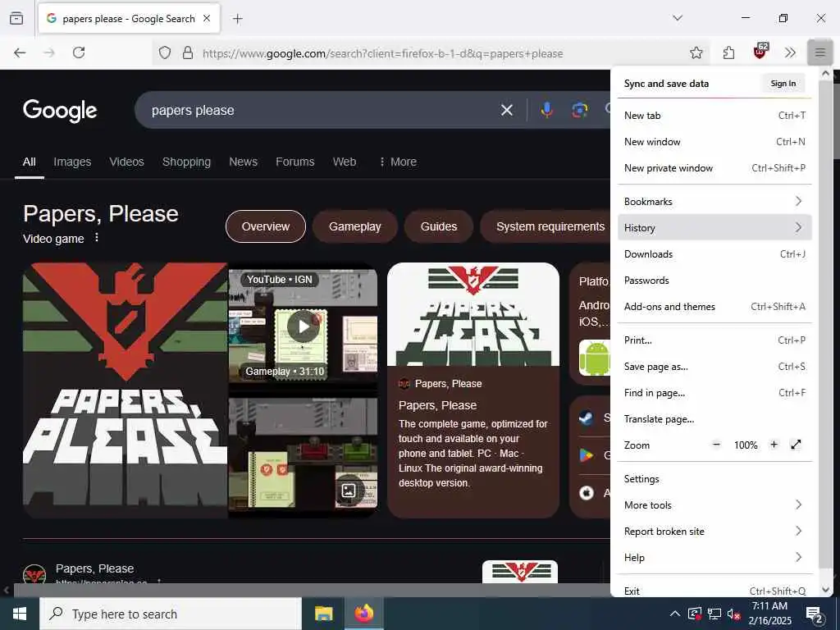Play the IGN gameplay video

tap(303, 326)
